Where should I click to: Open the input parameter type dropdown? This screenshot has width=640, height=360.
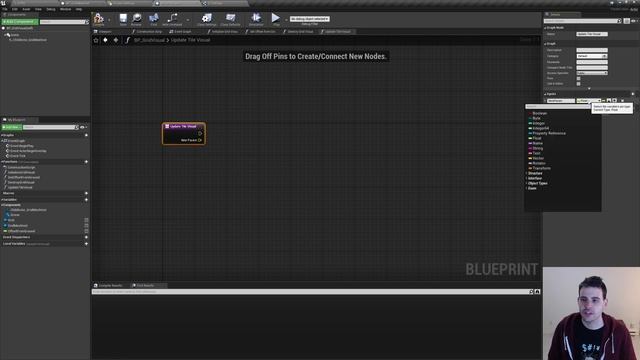(x=588, y=100)
